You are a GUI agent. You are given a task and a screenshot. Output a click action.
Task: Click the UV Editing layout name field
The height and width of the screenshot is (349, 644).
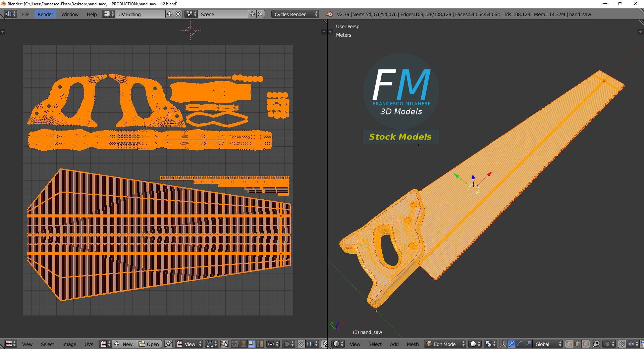140,14
